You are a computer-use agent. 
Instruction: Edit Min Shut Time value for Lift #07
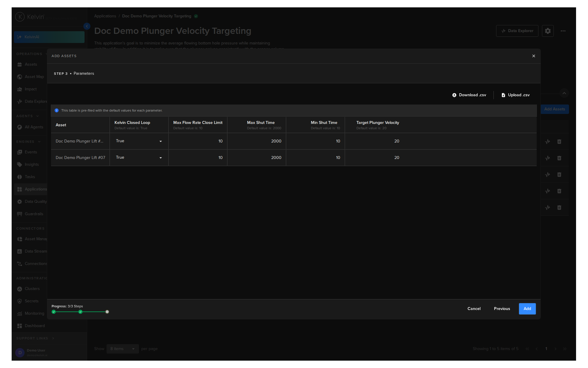315,158
